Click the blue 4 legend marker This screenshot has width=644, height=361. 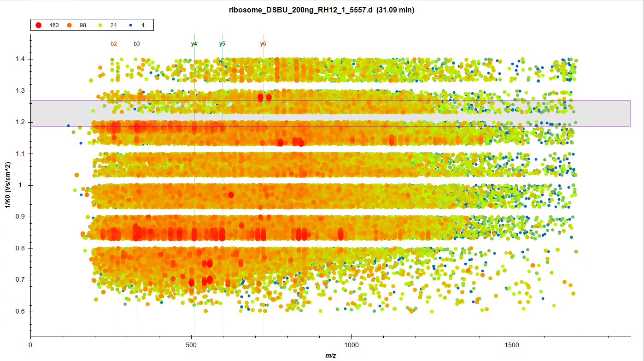coord(130,25)
